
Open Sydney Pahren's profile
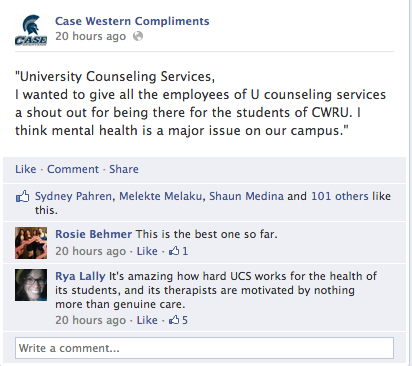click(x=74, y=196)
